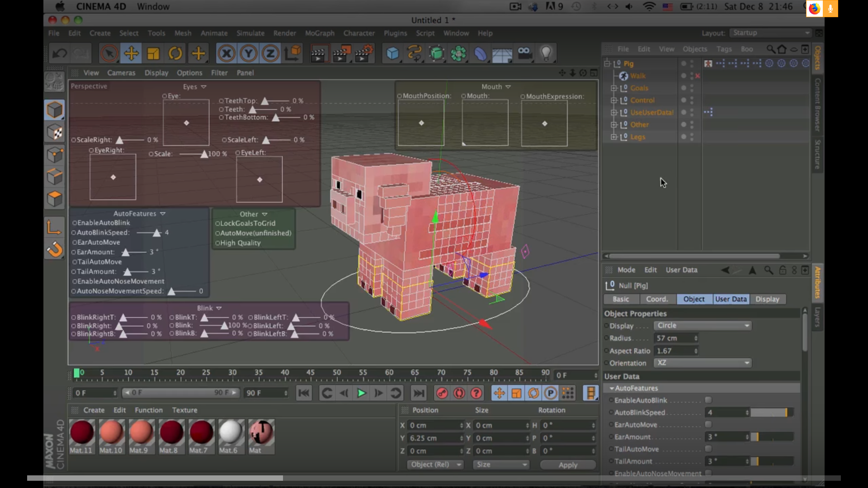Open the spline pen tool icon
This screenshot has width=868, height=488.
415,54
